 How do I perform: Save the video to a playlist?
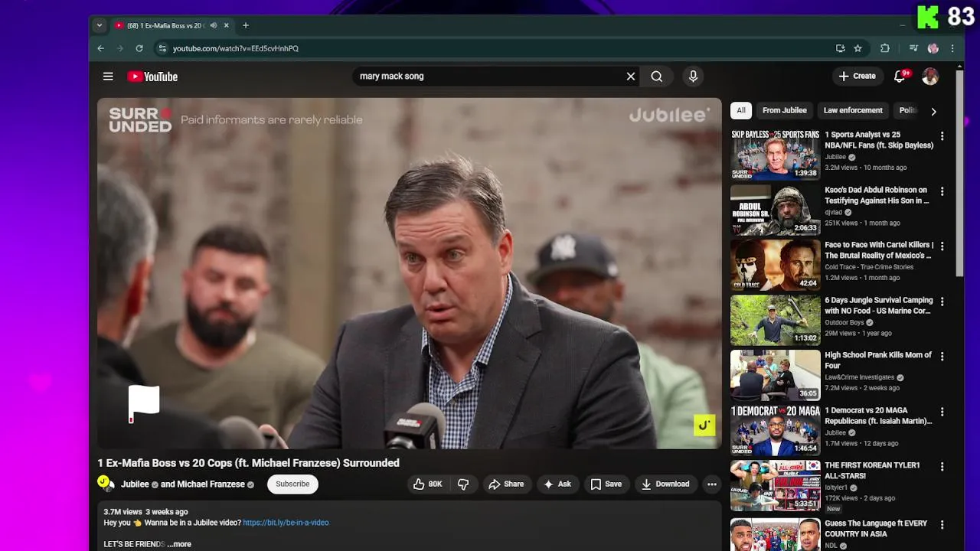pyautogui.click(x=606, y=484)
